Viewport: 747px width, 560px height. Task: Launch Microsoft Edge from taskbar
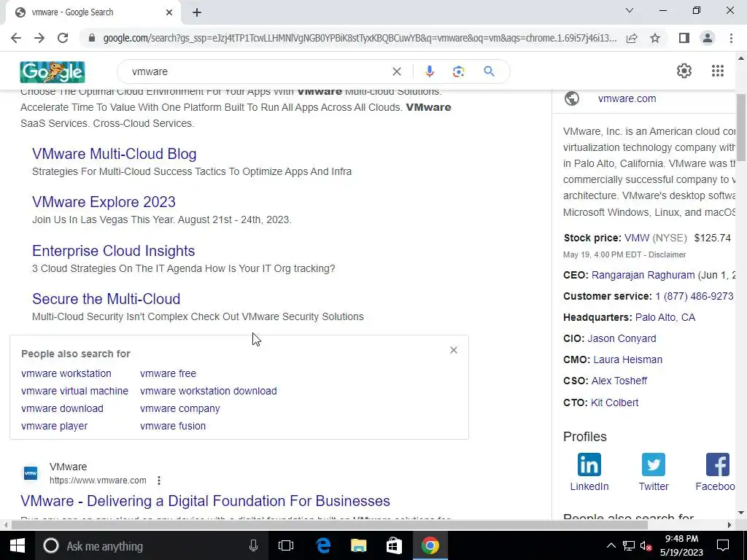pos(323,545)
